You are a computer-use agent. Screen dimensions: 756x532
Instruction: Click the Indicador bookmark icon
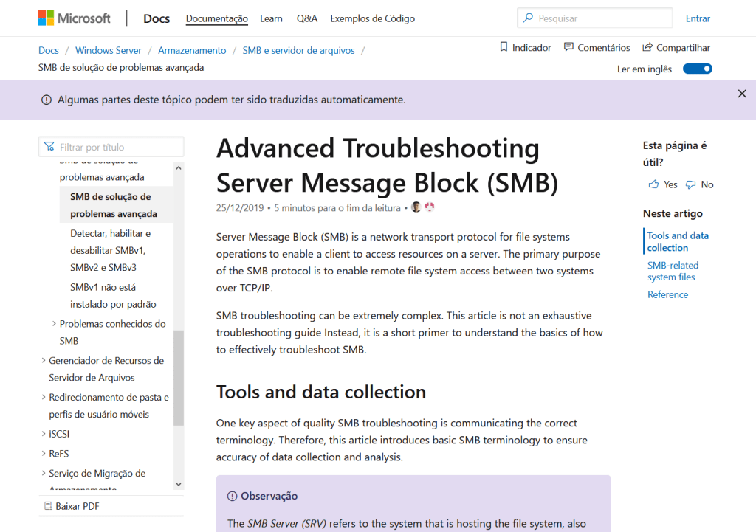point(504,47)
